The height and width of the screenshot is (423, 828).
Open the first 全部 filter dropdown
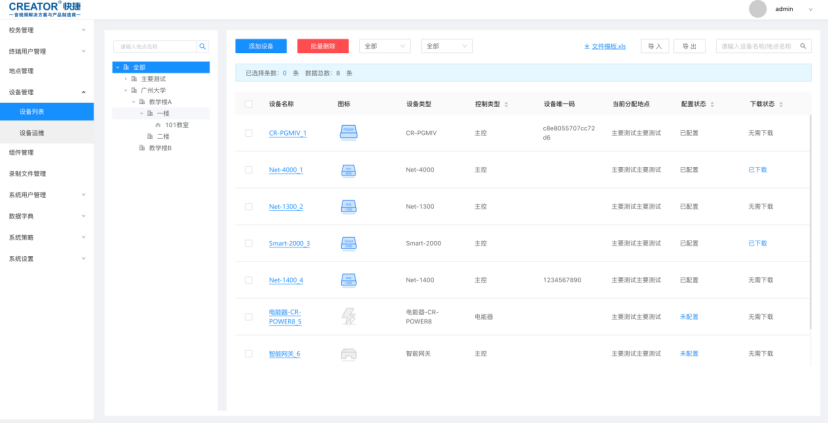(x=384, y=46)
